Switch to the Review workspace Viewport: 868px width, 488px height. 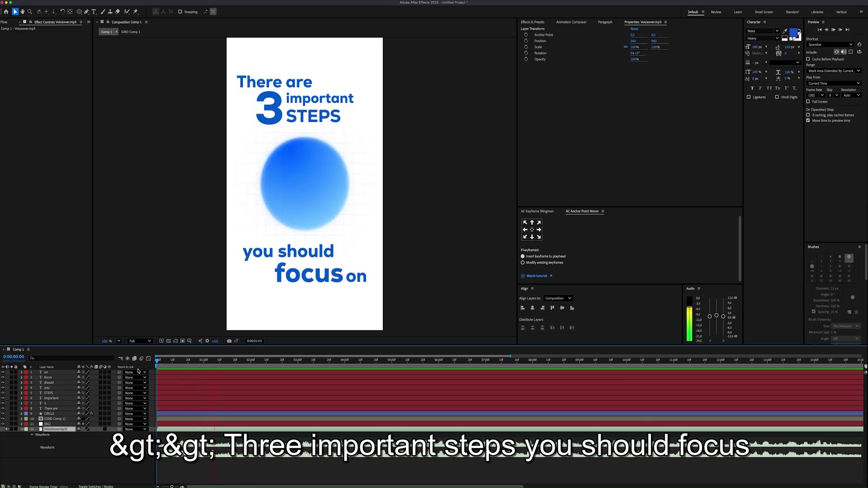(x=716, y=12)
